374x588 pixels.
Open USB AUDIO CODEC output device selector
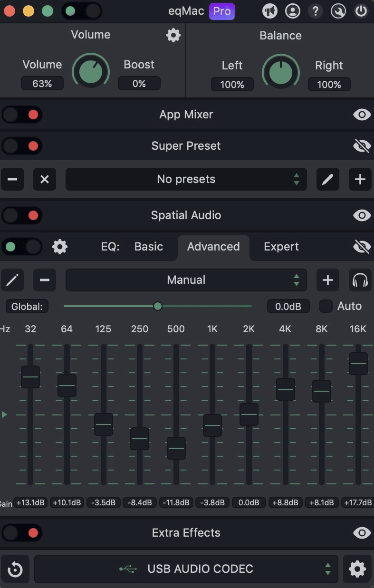(x=186, y=569)
